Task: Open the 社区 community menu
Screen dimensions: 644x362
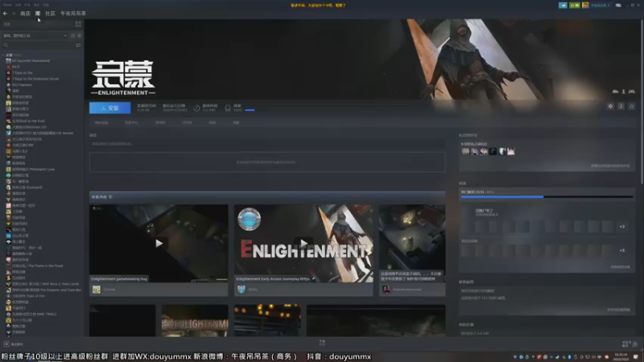Action: pos(50,14)
